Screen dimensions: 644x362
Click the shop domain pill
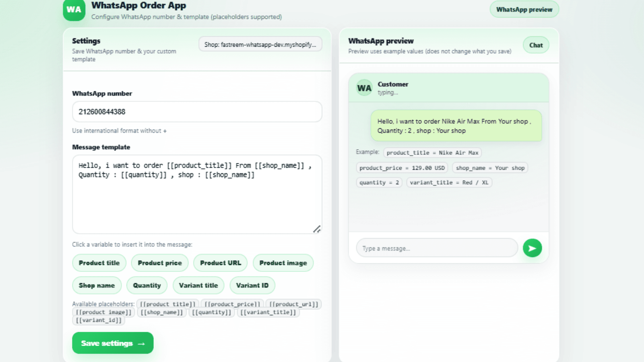260,44
